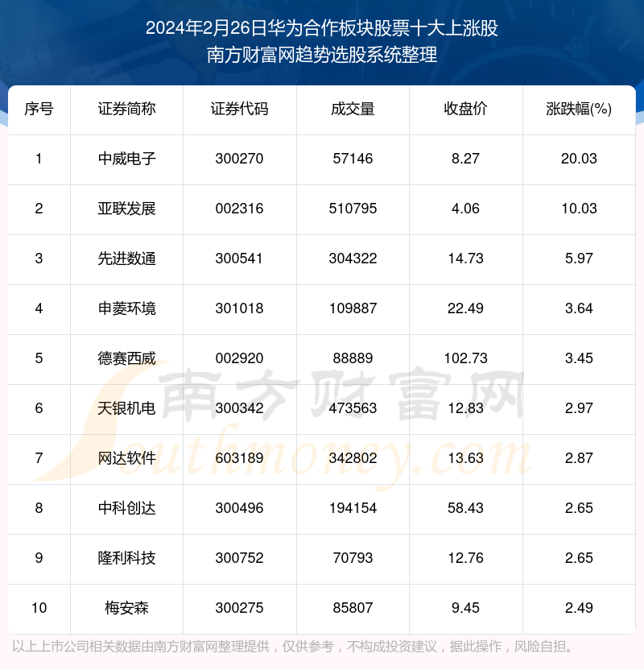Click percentage change 3.45
Screen dimensions: 644x670
[x=579, y=358]
